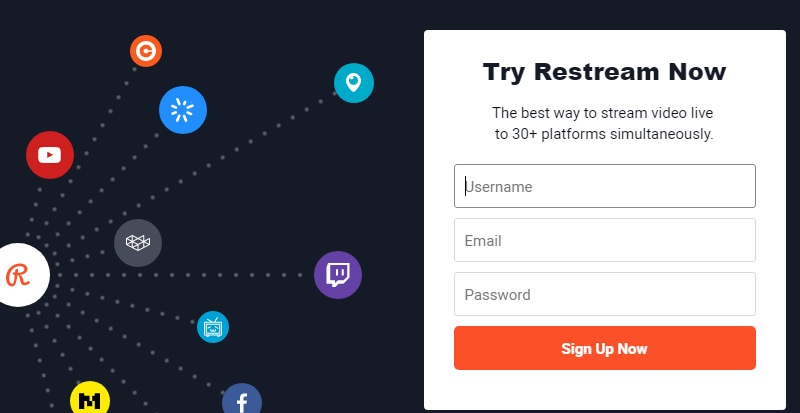Click the dotted line between Restream and Twitch
This screenshot has height=413, width=800.
click(181, 275)
